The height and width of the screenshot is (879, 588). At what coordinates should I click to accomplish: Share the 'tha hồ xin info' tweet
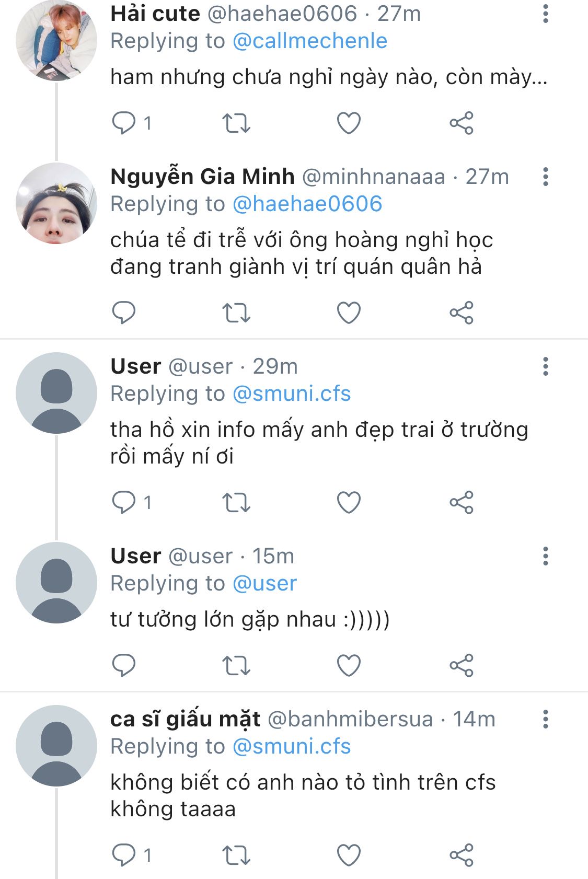point(461,503)
